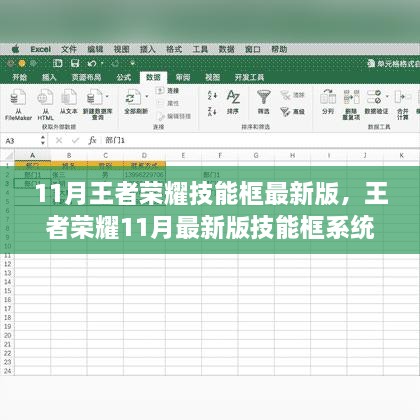Viewport: 420px width, 420px height.
Task: Open the customize quick access toolbar dropdown
Action: point(133,63)
